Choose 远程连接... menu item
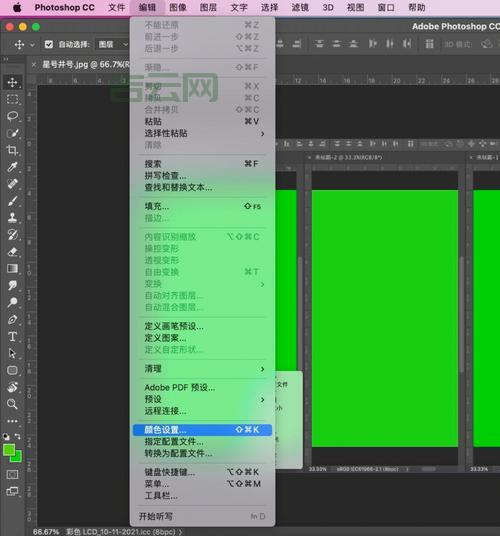This screenshot has width=500, height=536. [202, 411]
